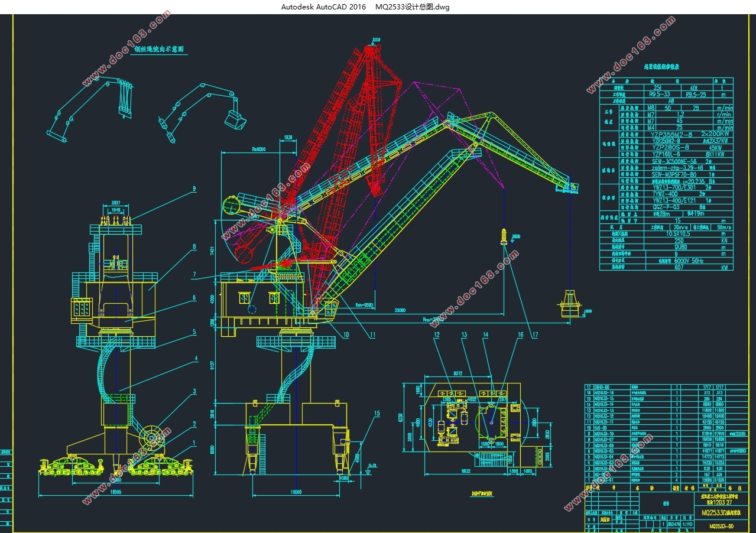Click the QU80 rail type value
756x533 pixels.
681,247
